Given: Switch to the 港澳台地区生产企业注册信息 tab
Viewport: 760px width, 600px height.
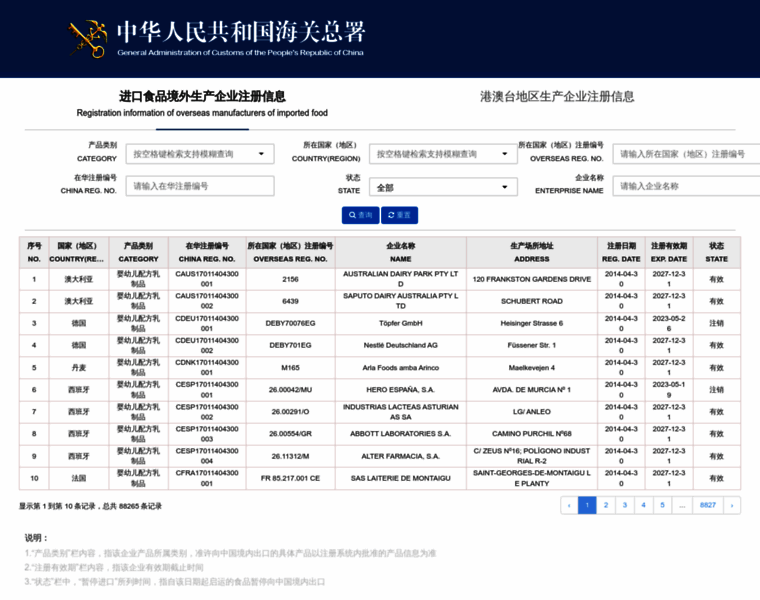Looking at the screenshot, I should (x=557, y=97).
